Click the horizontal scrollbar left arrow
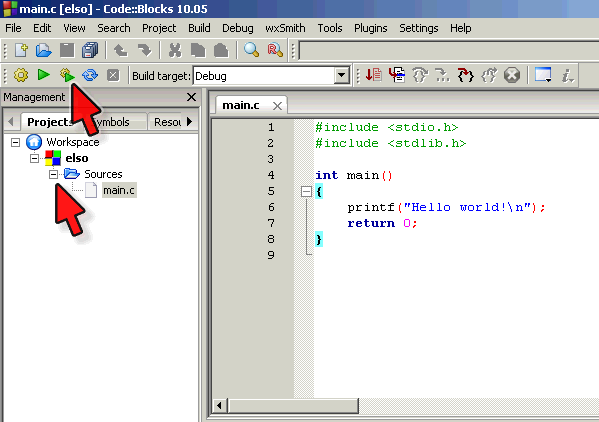599x422 pixels. 219,406
